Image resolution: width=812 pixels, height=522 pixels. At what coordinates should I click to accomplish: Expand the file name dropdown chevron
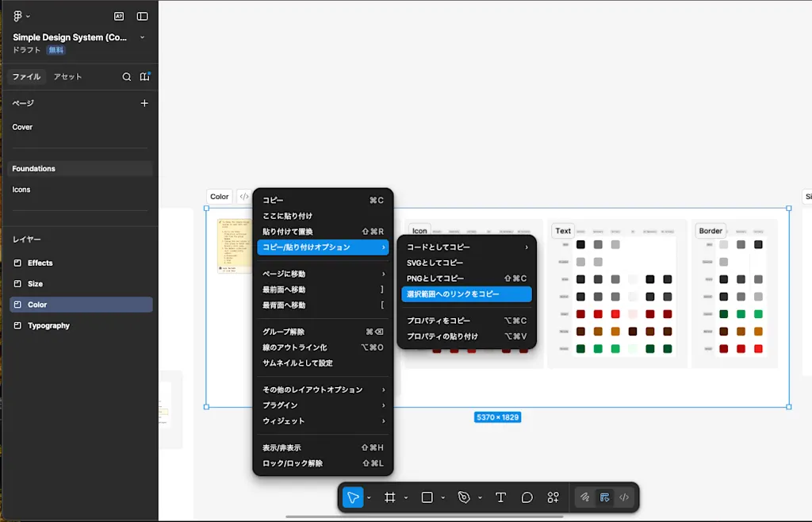(x=143, y=37)
